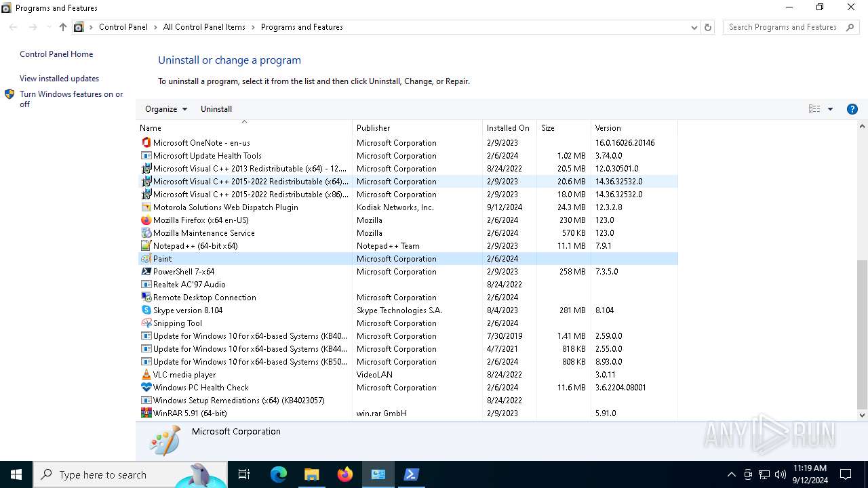Click the WinRAR 5.91 program icon
Image resolution: width=868 pixels, height=488 pixels.
coord(146,413)
